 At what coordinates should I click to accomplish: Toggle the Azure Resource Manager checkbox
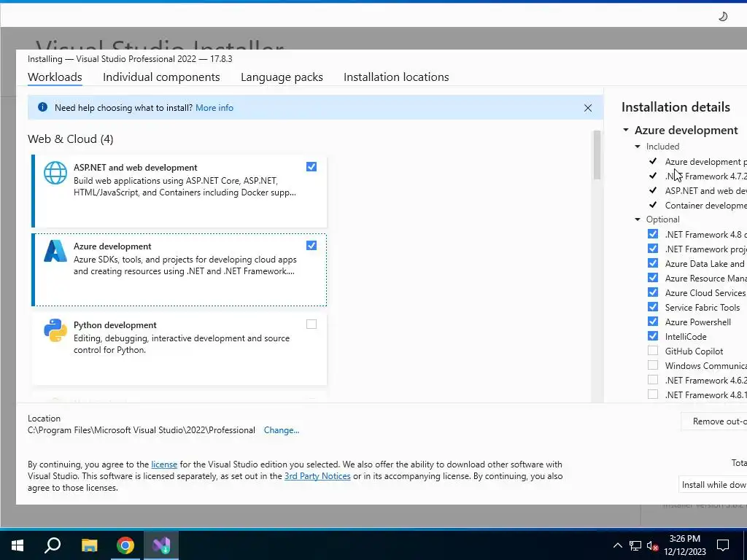[653, 278]
